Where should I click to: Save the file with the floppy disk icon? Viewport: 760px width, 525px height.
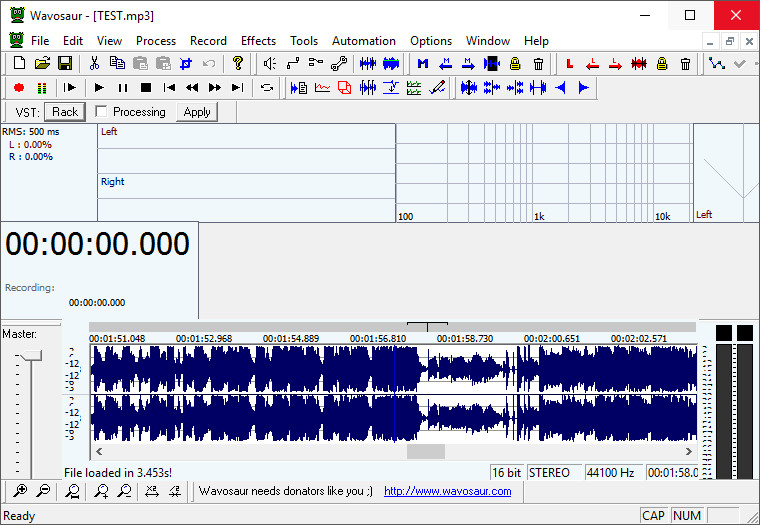65,63
